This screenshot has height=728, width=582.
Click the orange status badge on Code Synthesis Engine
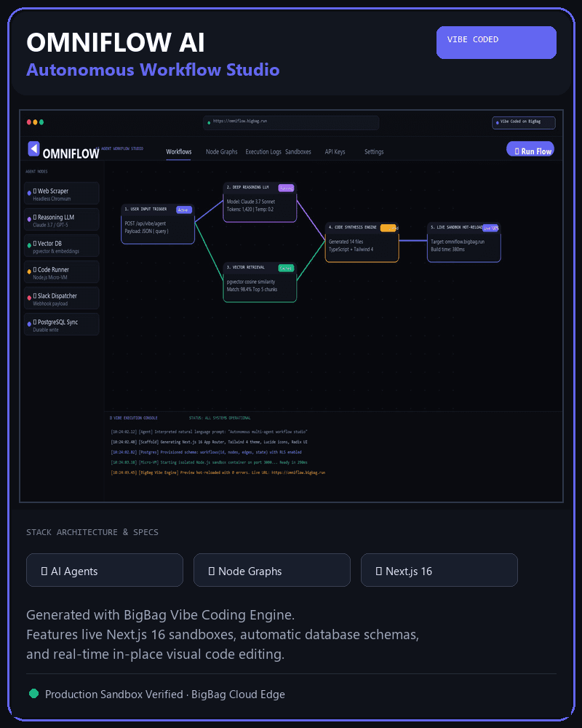(x=388, y=228)
